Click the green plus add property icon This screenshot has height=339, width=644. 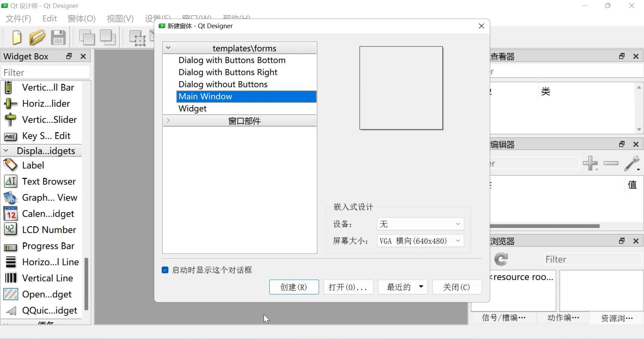[590, 163]
